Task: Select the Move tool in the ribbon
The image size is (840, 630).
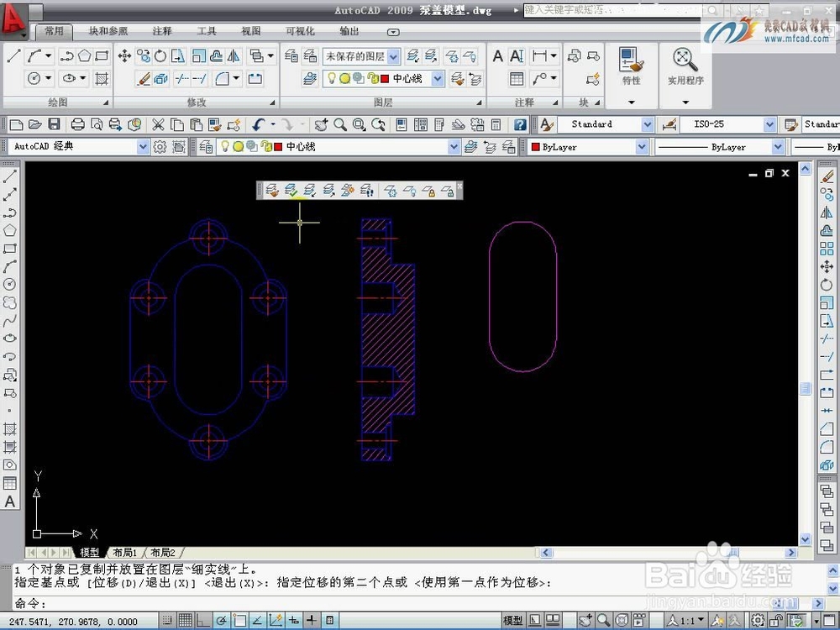Action: click(125, 55)
